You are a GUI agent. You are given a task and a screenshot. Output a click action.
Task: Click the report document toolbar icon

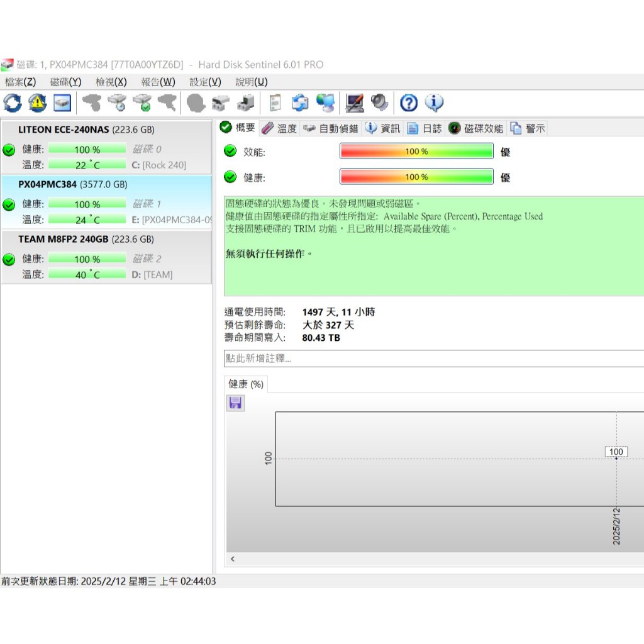(x=275, y=103)
